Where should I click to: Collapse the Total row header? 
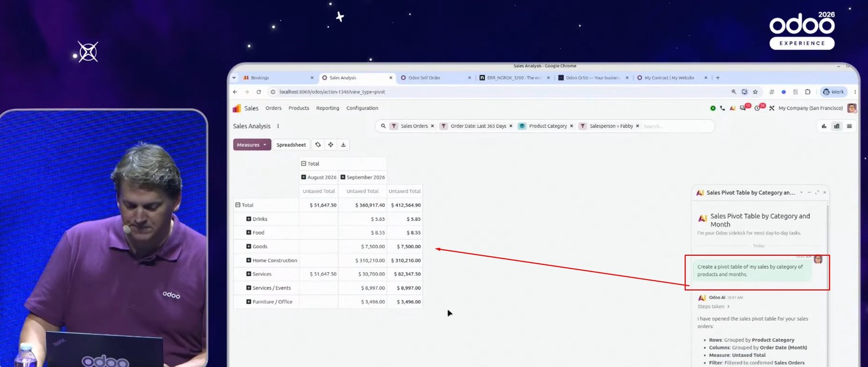click(x=238, y=205)
